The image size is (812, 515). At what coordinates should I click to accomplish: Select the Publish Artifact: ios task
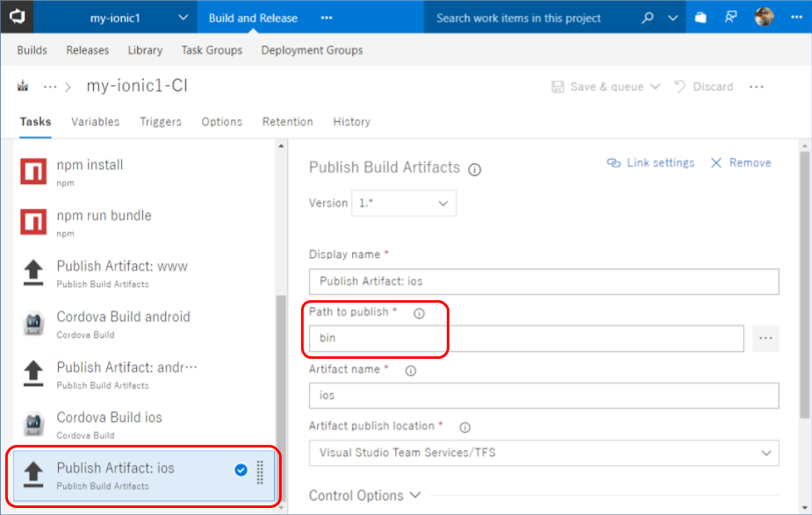click(144, 476)
